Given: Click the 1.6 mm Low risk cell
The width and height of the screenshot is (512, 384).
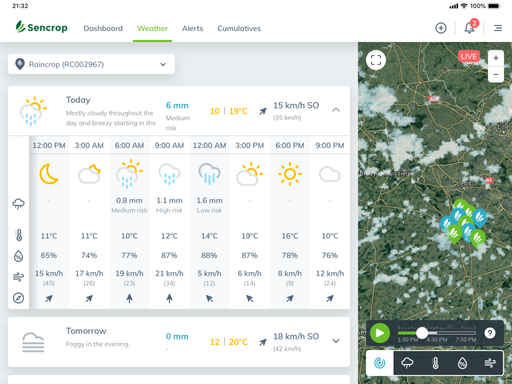Looking at the screenshot, I should [209, 205].
